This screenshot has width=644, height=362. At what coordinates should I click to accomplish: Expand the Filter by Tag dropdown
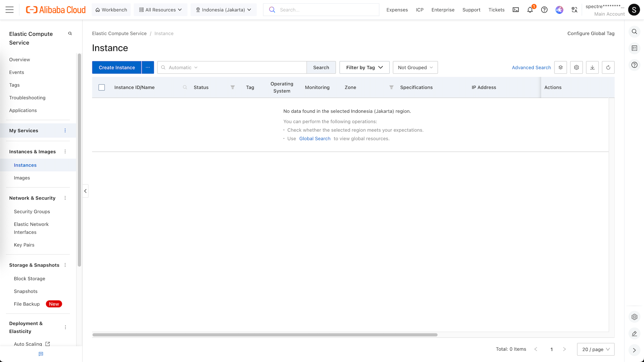tap(364, 67)
